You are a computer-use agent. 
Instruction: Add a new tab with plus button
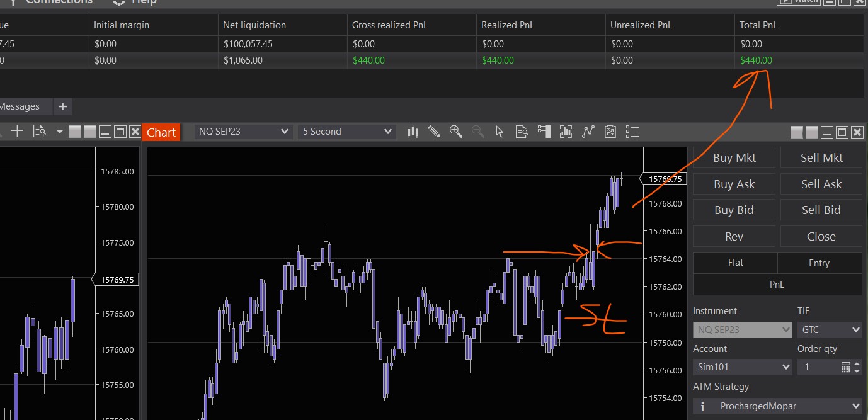[62, 106]
